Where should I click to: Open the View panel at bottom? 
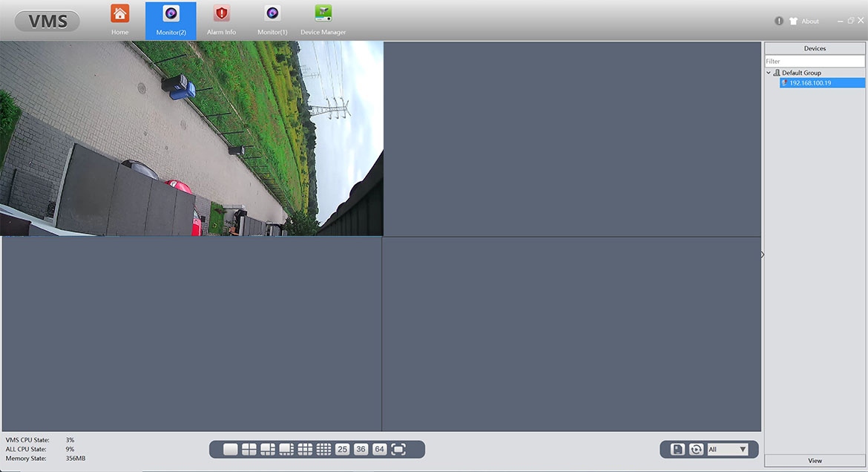(x=815, y=460)
